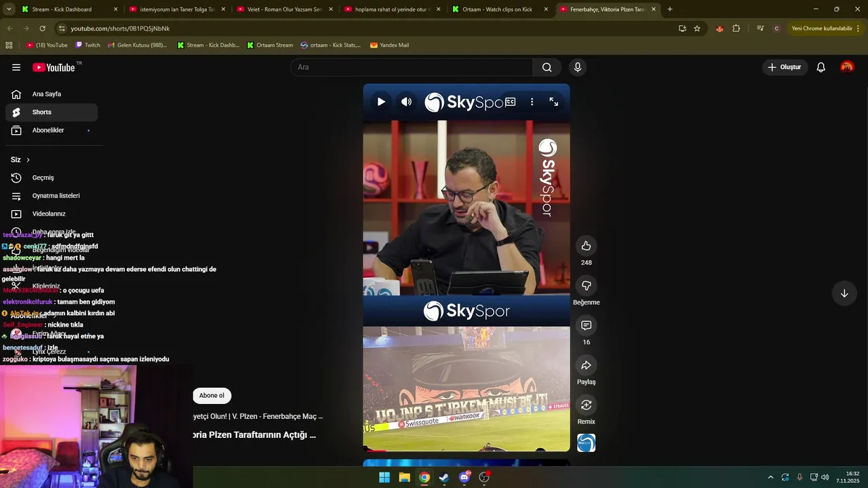Reload the current page

tap(42, 28)
